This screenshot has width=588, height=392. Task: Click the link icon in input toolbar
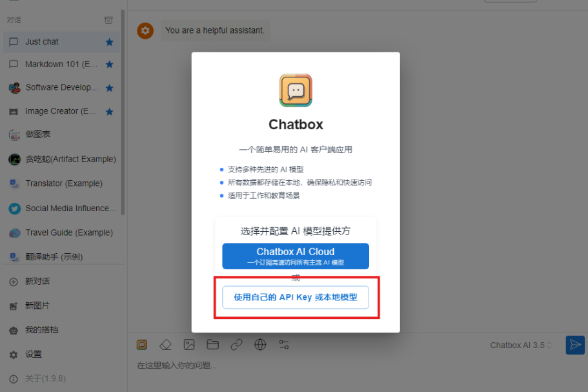(236, 345)
